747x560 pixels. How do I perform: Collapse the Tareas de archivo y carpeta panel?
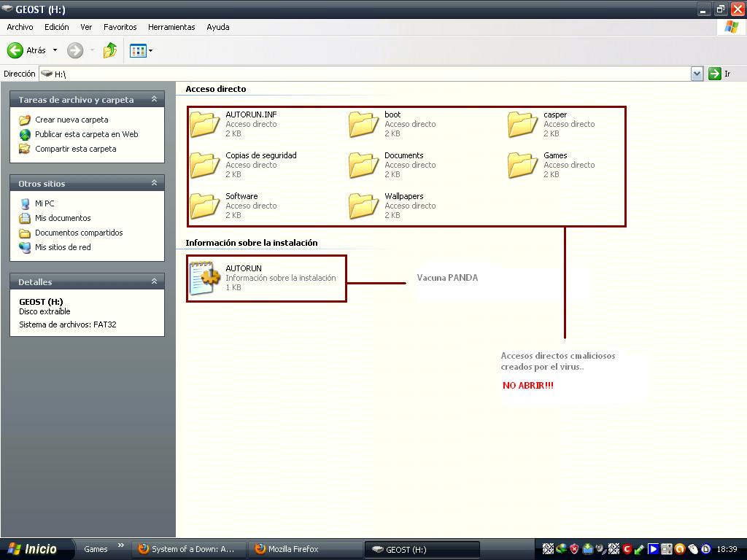coord(154,99)
